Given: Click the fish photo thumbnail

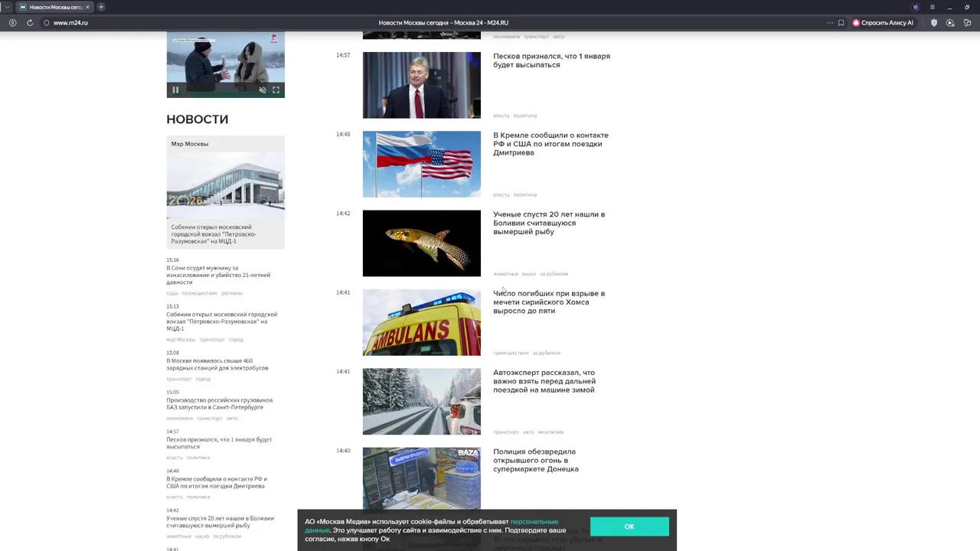Looking at the screenshot, I should (422, 243).
